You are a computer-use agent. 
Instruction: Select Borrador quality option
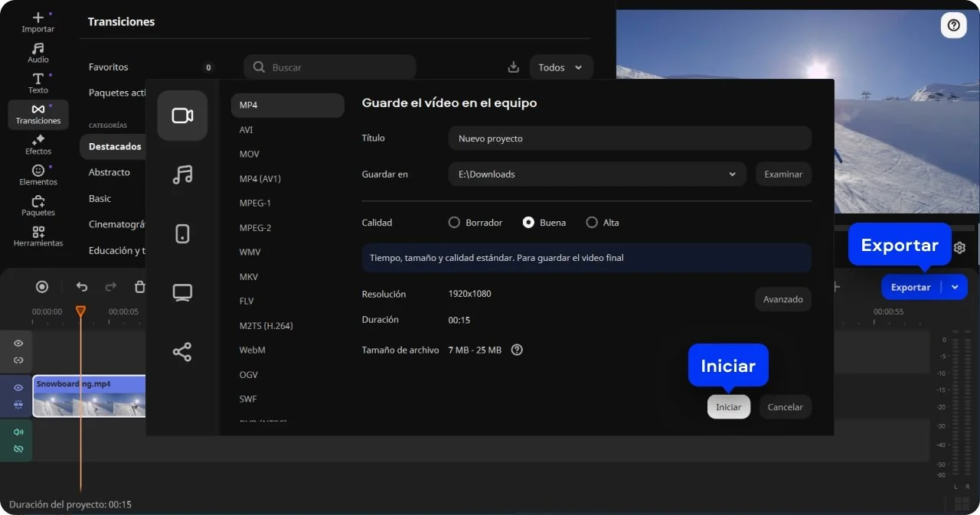[x=454, y=223]
